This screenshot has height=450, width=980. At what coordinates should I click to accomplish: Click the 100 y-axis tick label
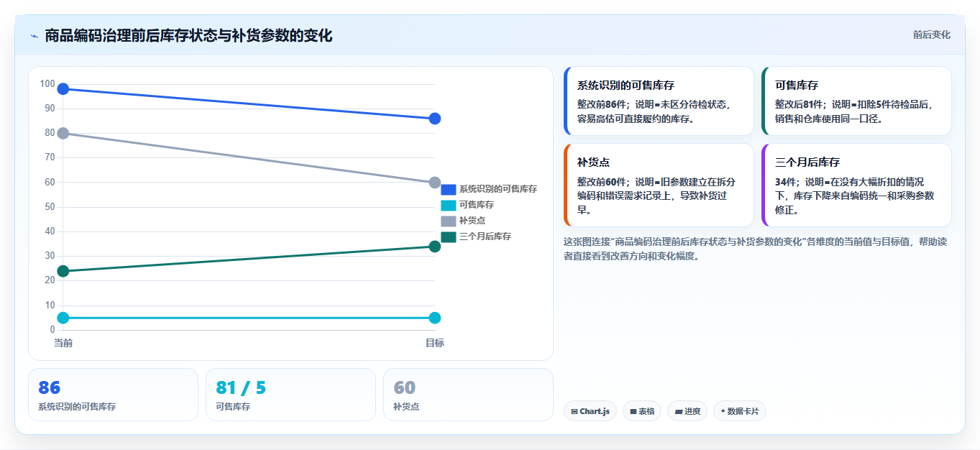coord(47,84)
